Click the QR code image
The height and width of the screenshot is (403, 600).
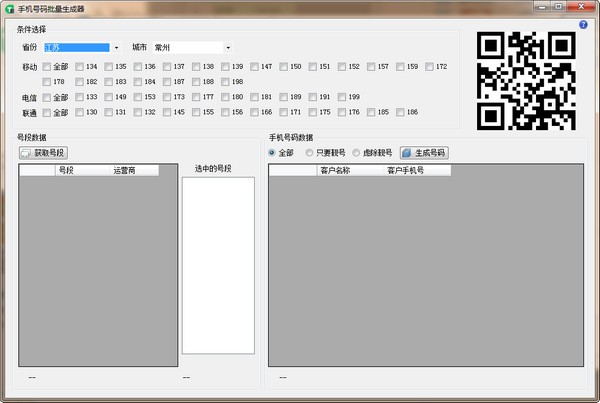(x=526, y=81)
